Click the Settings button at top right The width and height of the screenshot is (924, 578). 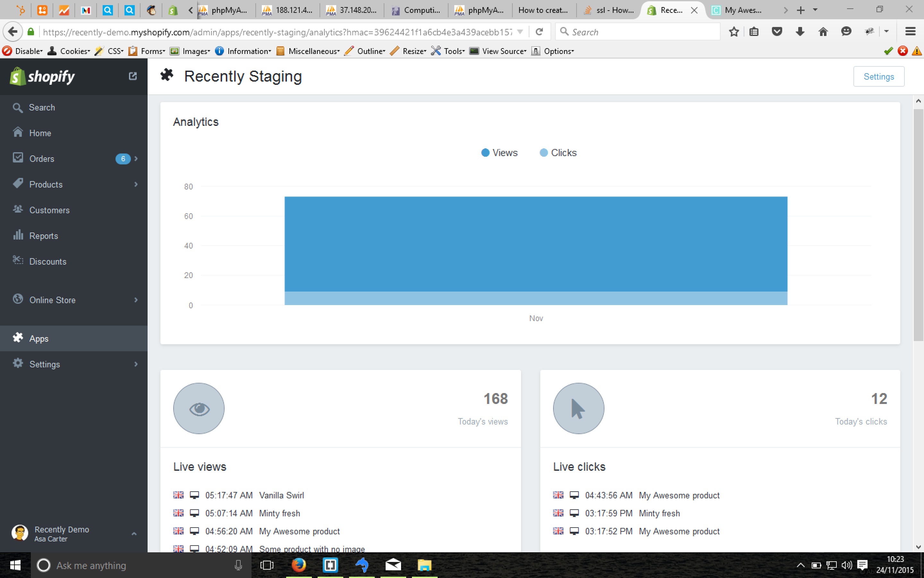[878, 76]
